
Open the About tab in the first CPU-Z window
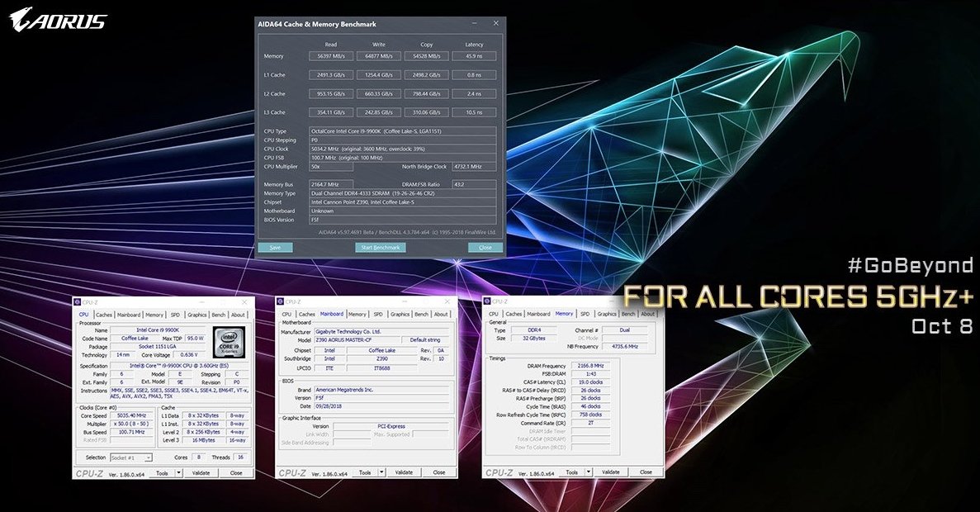point(238,315)
